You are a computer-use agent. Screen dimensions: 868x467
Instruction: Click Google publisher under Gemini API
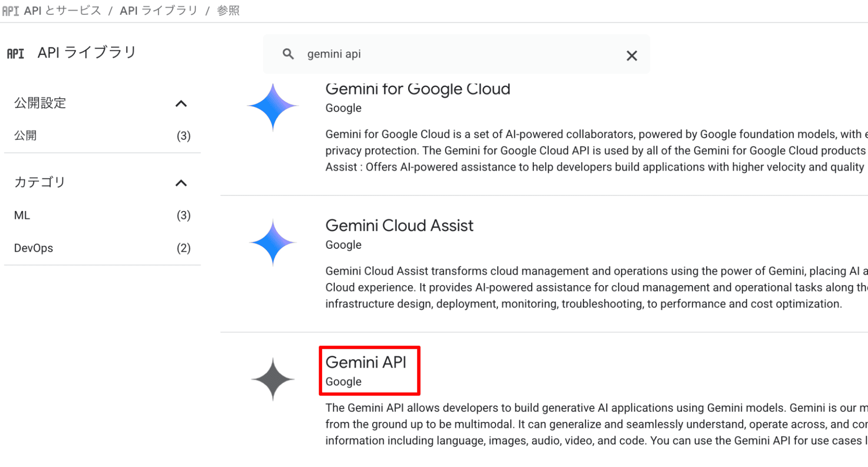coord(343,381)
